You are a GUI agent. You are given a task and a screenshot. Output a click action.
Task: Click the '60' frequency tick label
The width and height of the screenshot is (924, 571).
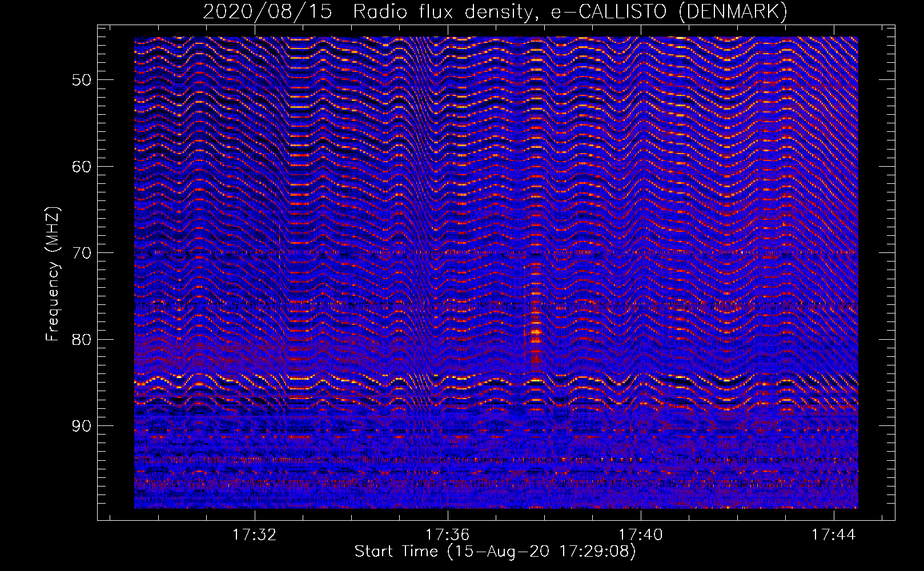81,167
